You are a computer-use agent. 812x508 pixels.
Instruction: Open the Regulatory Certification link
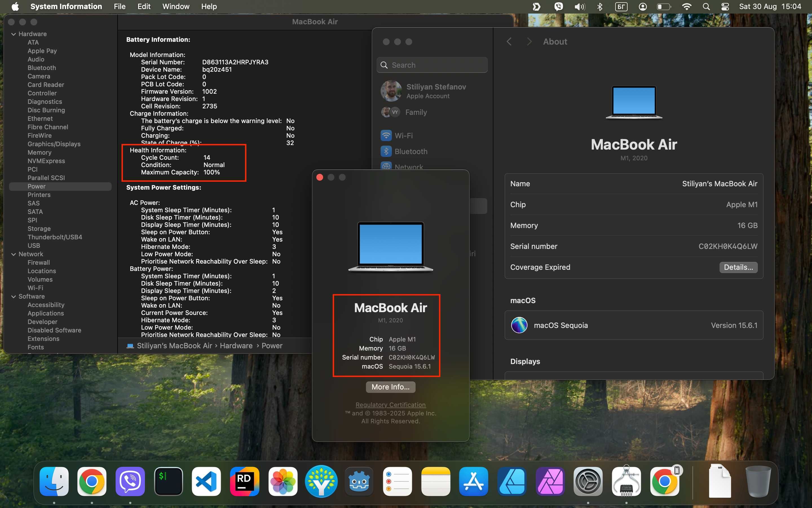click(390, 404)
